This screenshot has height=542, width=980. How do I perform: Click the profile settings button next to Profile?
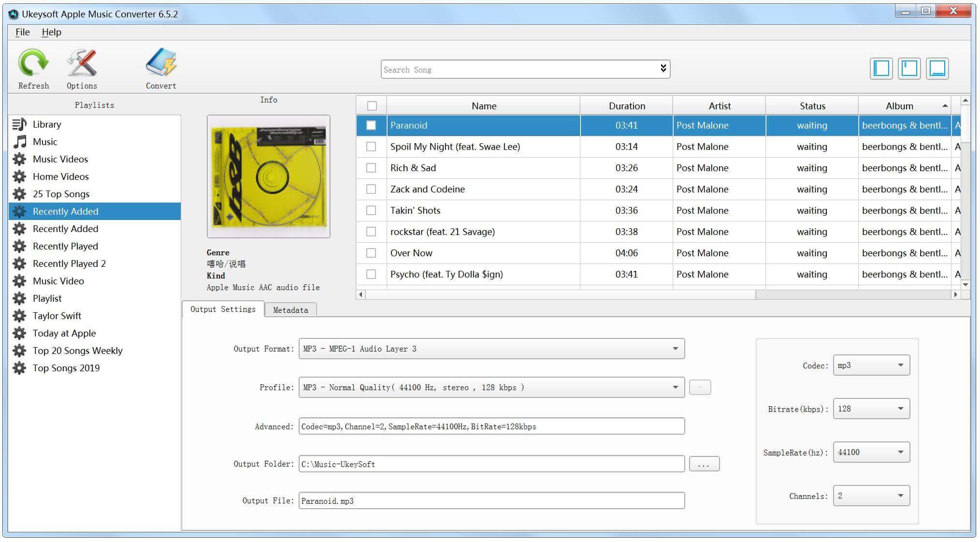point(701,387)
